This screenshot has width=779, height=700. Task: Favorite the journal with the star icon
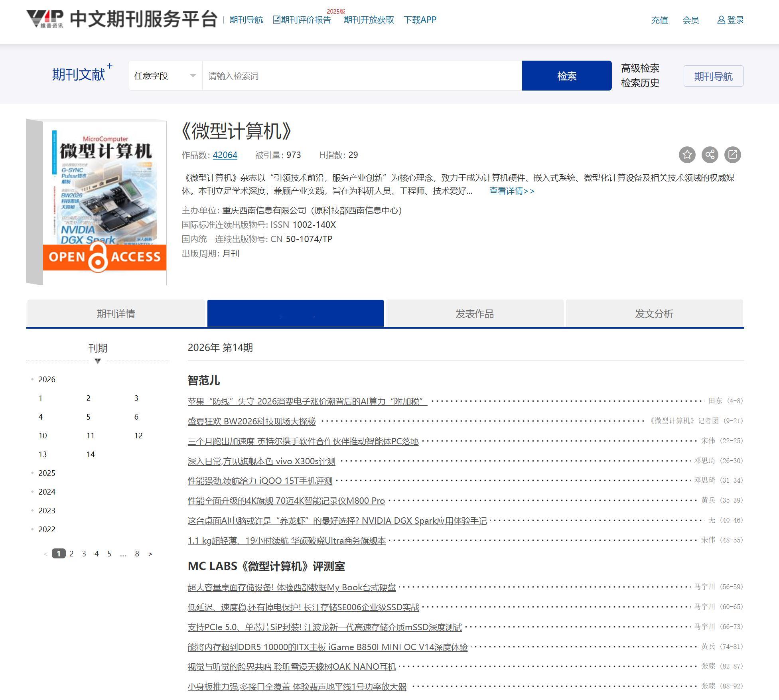[x=687, y=155]
